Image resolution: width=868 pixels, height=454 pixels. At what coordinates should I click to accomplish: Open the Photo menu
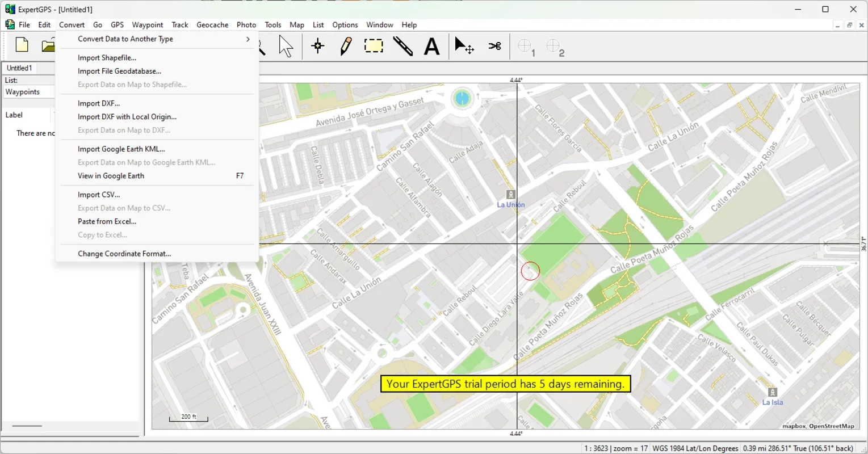click(246, 25)
